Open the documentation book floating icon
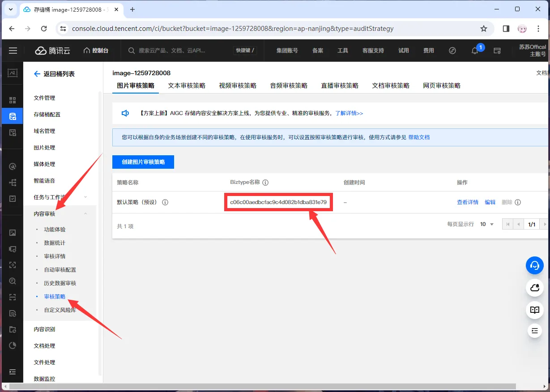This screenshot has height=392, width=550. tap(534, 310)
